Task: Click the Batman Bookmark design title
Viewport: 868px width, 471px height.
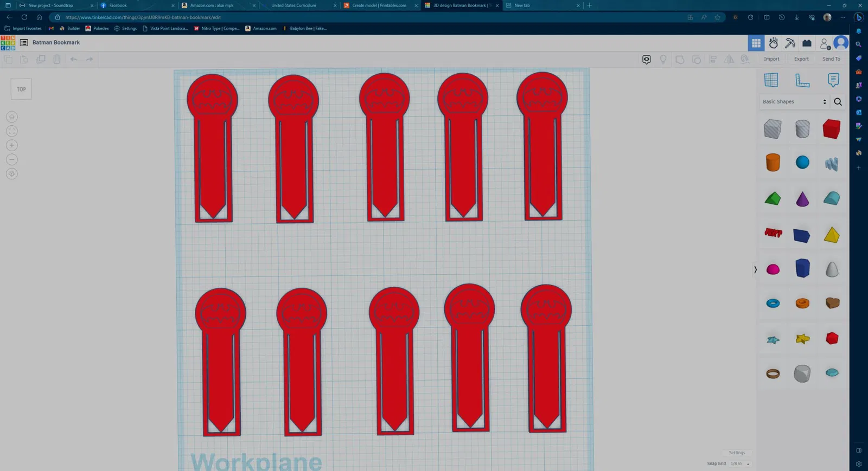Action: point(56,42)
